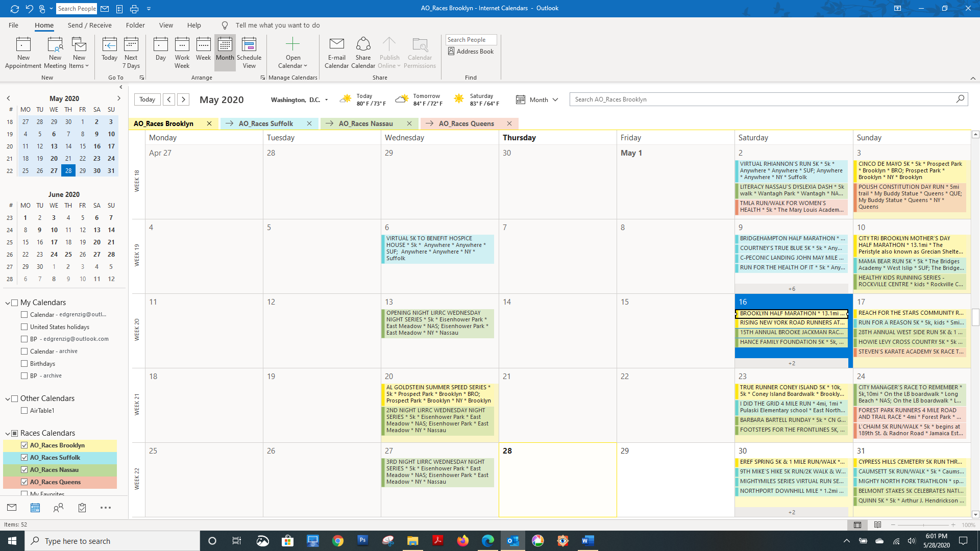
Task: Check the United States holidays calendar
Action: point(24,327)
